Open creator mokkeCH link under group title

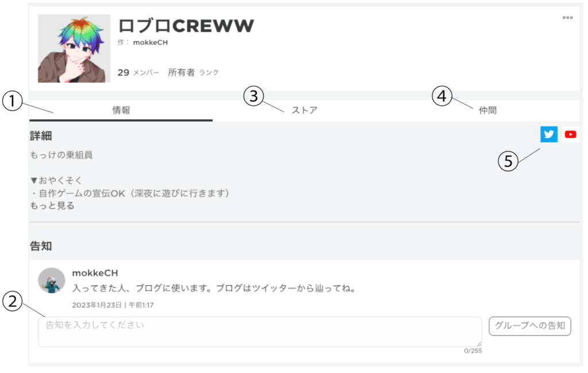point(150,43)
